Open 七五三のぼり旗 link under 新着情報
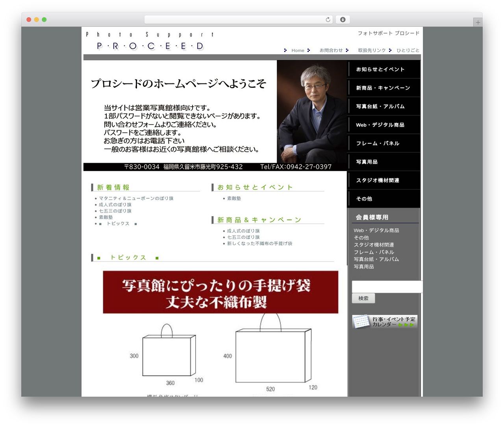 115,211
